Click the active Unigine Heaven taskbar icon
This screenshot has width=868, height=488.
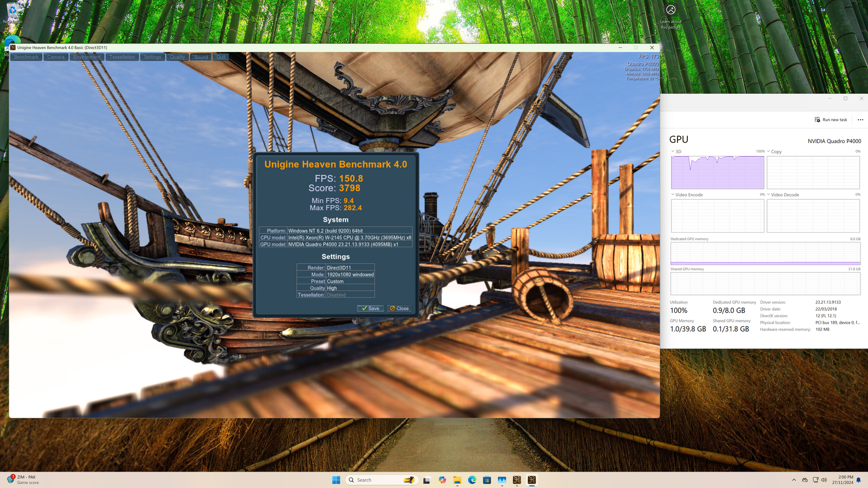pos(532,480)
